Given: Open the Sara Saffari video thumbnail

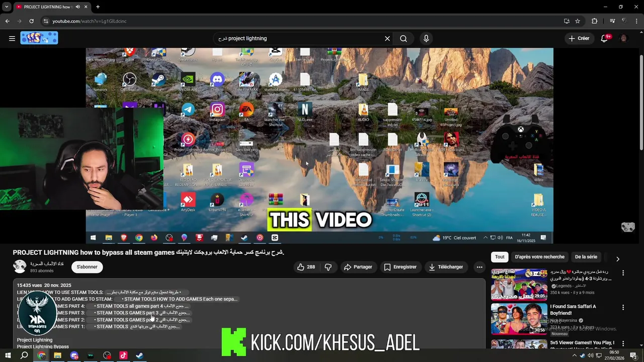Looking at the screenshot, I should pyautogui.click(x=519, y=319).
